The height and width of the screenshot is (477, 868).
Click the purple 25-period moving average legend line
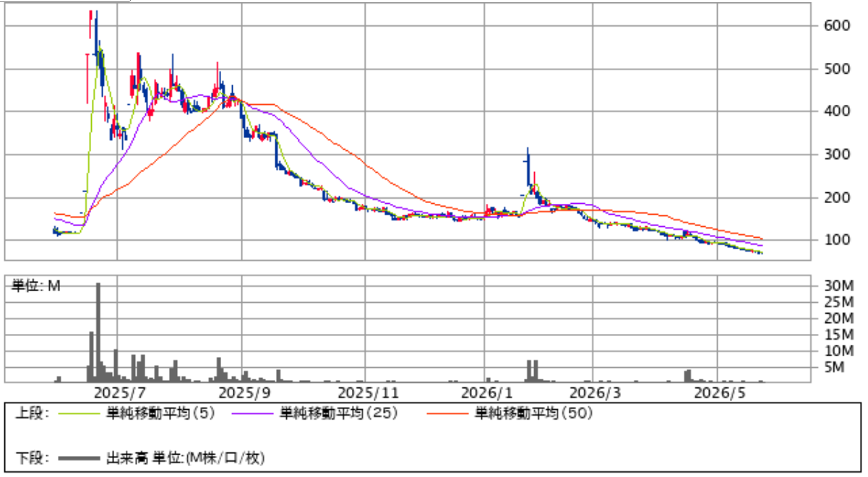(x=252, y=414)
